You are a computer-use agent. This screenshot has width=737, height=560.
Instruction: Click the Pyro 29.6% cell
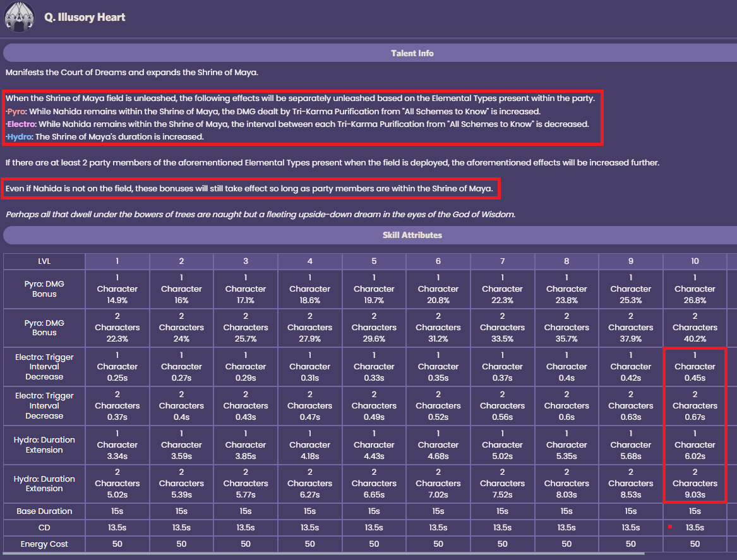click(x=374, y=328)
